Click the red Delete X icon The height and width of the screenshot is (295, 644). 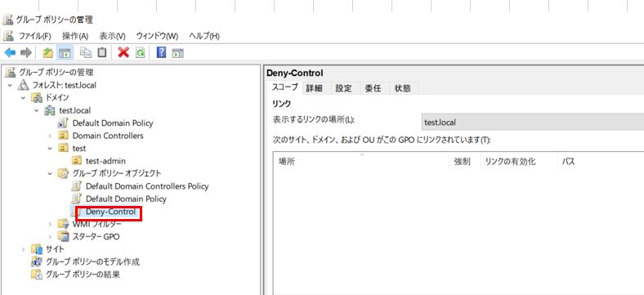click(x=123, y=52)
